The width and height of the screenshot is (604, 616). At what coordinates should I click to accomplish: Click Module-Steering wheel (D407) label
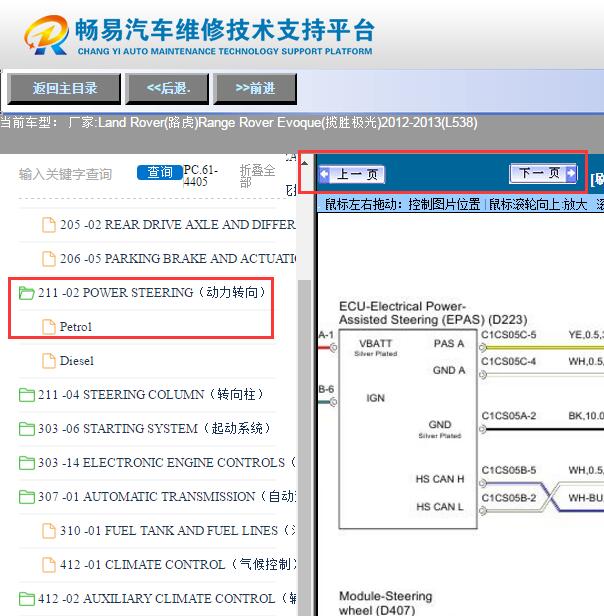click(x=386, y=603)
